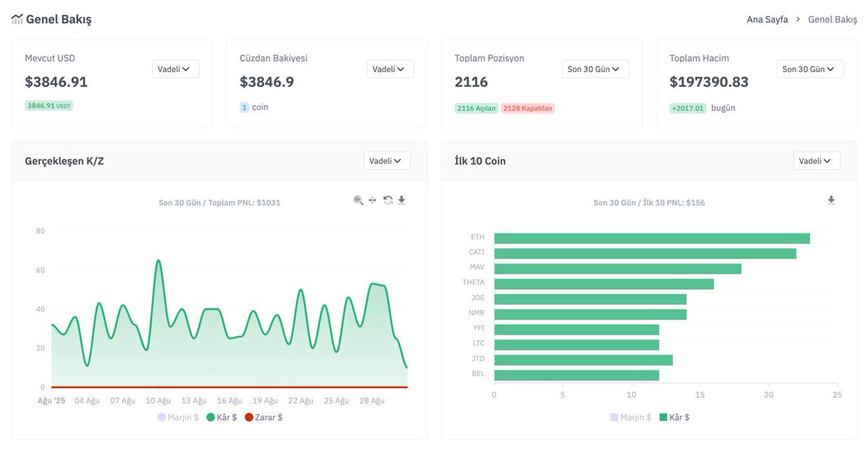Open the Vadeli dropdown in Gerçekleşen K/Z panel

pos(387,161)
